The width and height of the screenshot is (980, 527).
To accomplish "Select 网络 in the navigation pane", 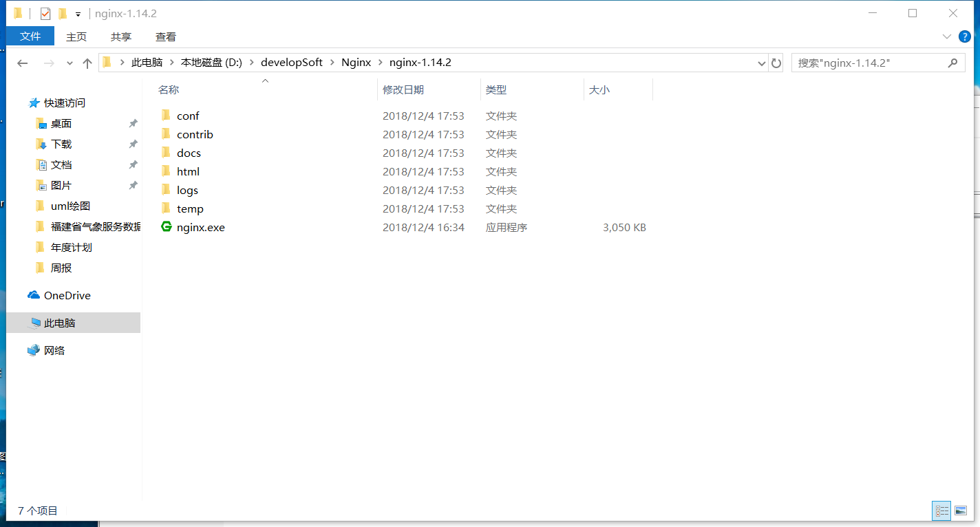I will 54,350.
